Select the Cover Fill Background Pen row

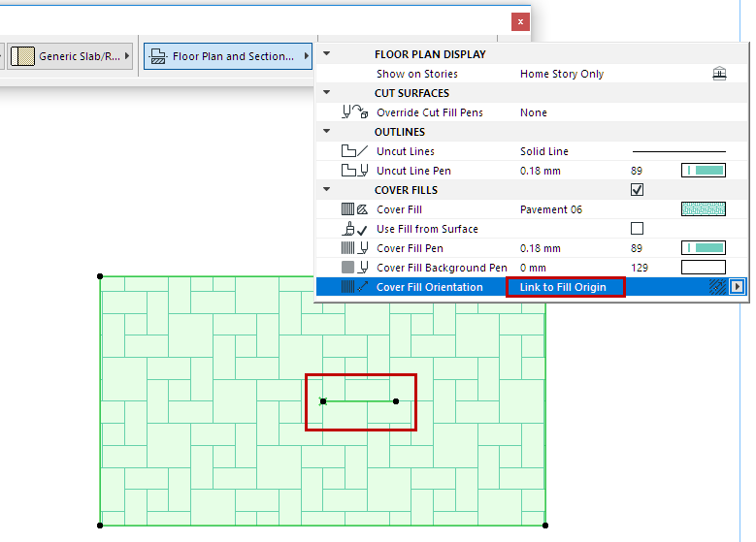click(x=531, y=268)
